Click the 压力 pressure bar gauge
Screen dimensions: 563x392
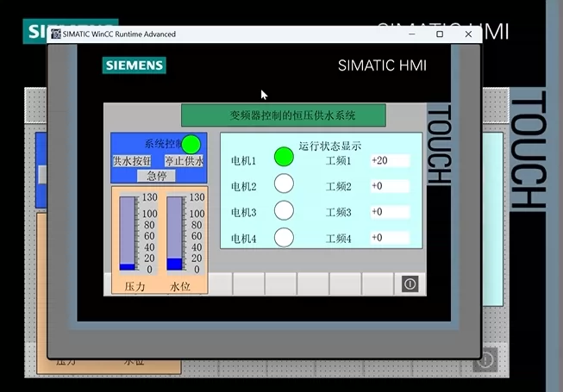127,233
